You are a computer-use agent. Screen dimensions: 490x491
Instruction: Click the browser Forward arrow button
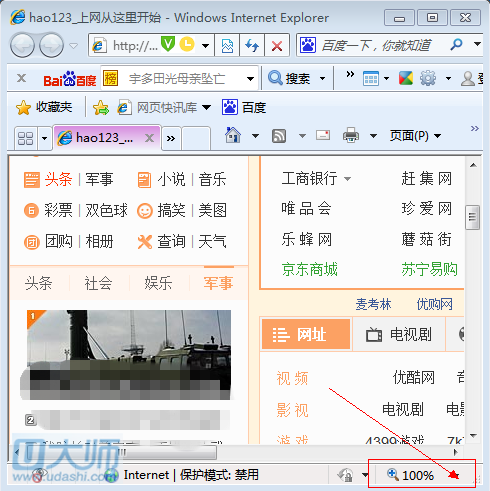(51, 45)
